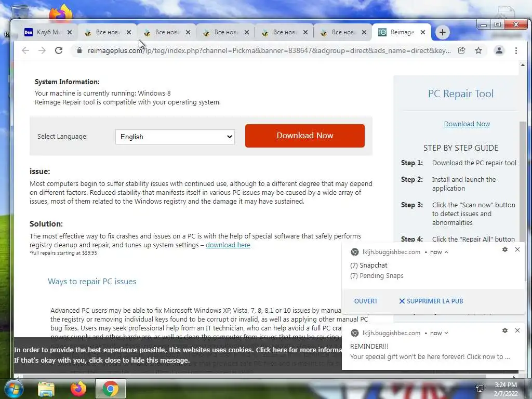The image size is (532, 399).
Task: Open the Select Language dropdown
Action: [x=175, y=137]
